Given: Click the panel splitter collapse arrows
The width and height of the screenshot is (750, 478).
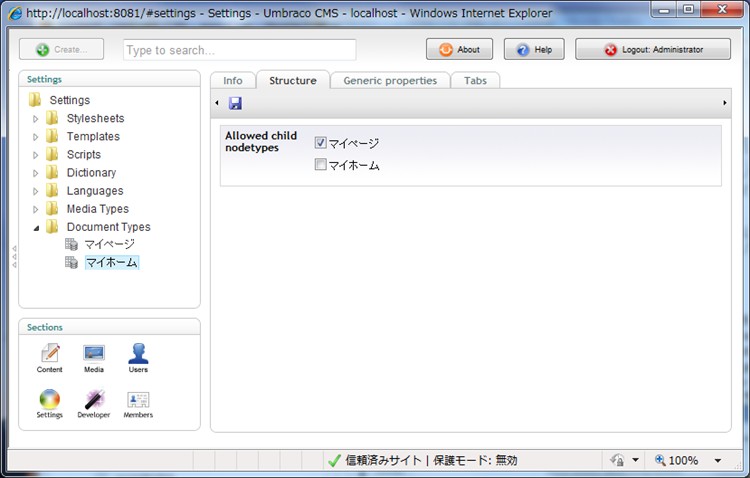Looking at the screenshot, I should [x=14, y=256].
